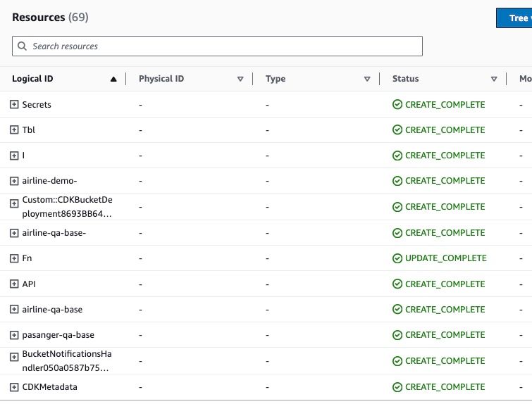532x404 pixels.
Task: Expand the Fn resource row
Action: pyautogui.click(x=14, y=258)
